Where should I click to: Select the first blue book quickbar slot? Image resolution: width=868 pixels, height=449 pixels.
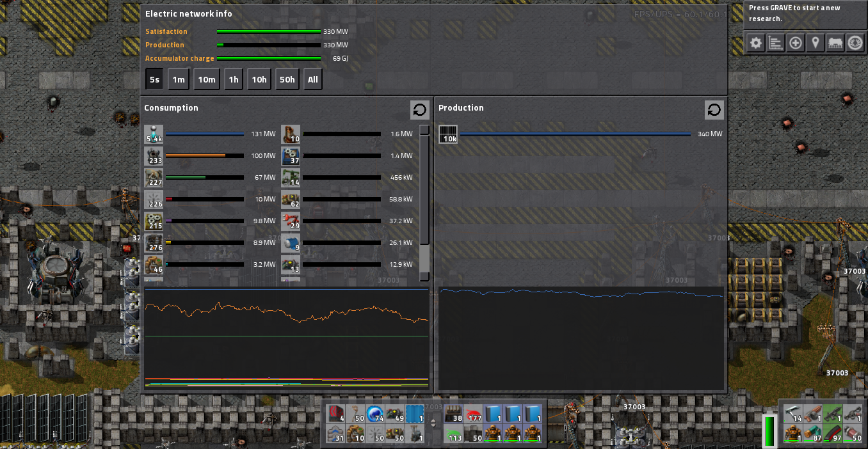[x=494, y=414]
